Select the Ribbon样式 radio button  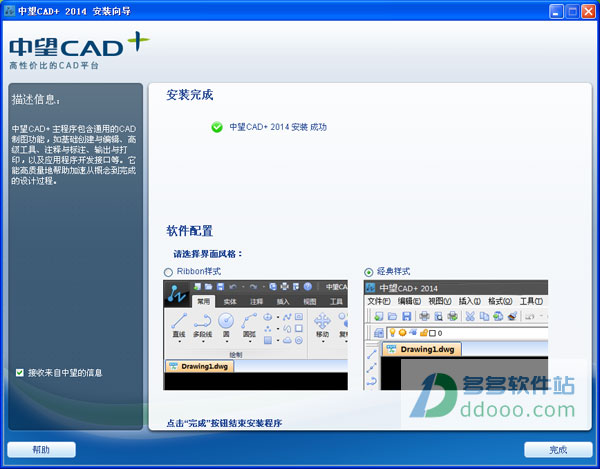click(x=168, y=272)
